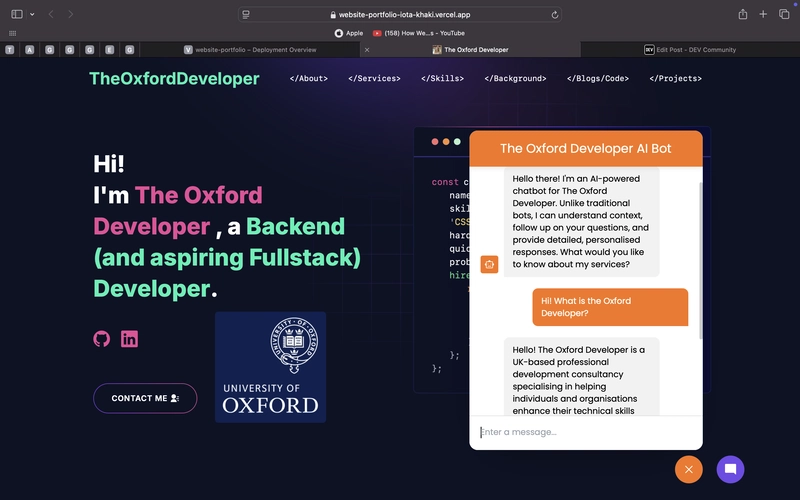Click the chatbot conversation scrollbar
The image size is (800, 500).
pyautogui.click(x=701, y=260)
